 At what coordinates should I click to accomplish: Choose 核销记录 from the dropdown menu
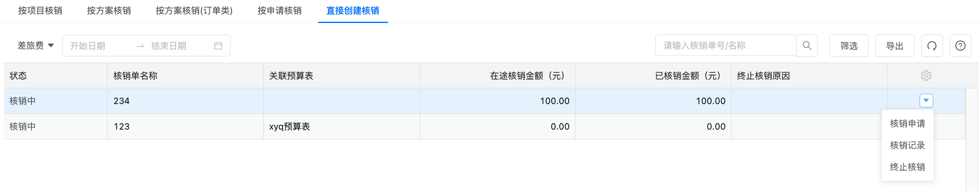[x=907, y=145]
